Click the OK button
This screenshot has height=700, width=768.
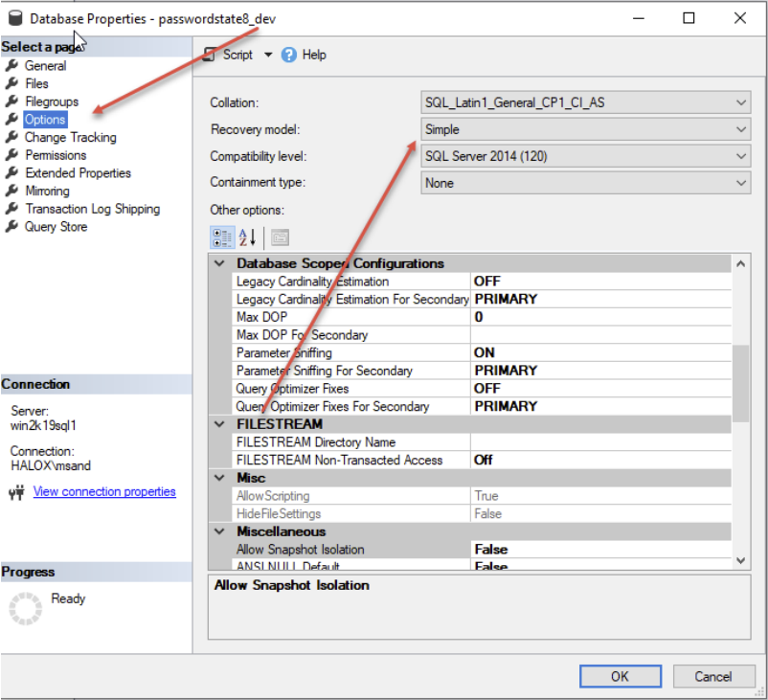pyautogui.click(x=621, y=676)
